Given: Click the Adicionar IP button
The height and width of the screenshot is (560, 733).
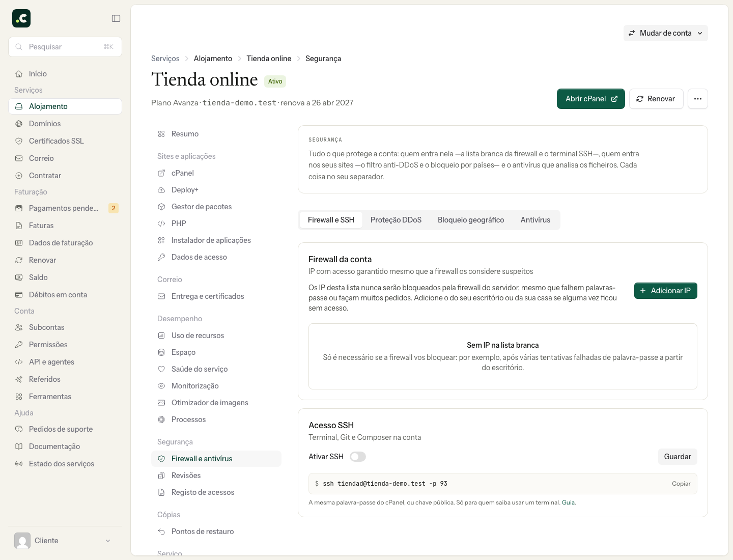Looking at the screenshot, I should 666,291.
